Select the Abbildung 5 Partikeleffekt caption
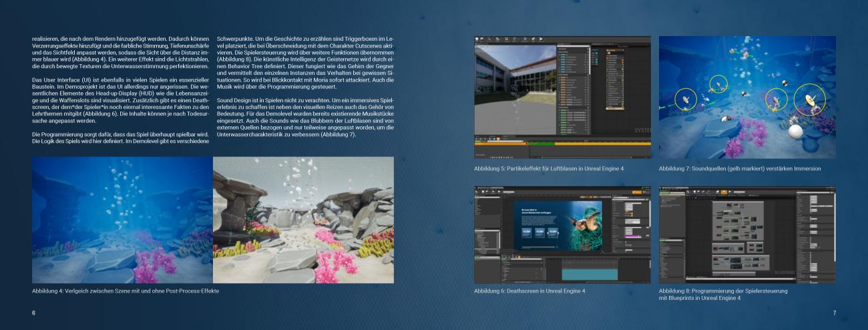This screenshot has height=330, width=868. (x=549, y=168)
